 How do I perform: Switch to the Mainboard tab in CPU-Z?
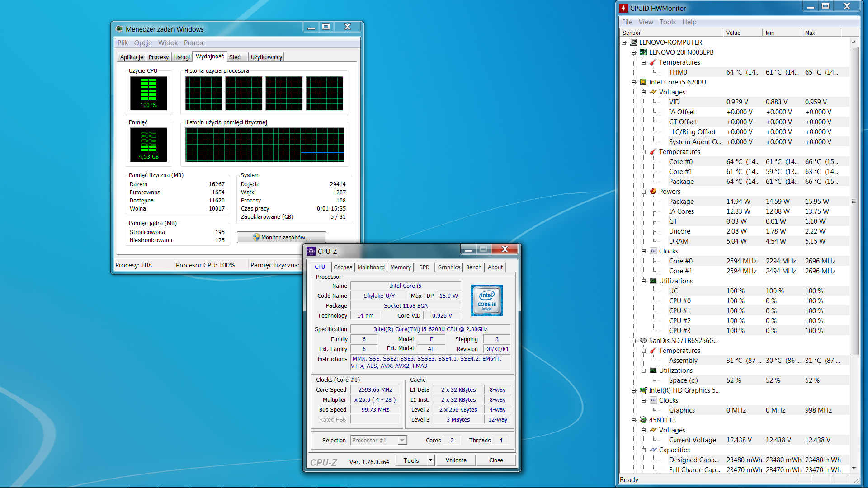(x=371, y=267)
